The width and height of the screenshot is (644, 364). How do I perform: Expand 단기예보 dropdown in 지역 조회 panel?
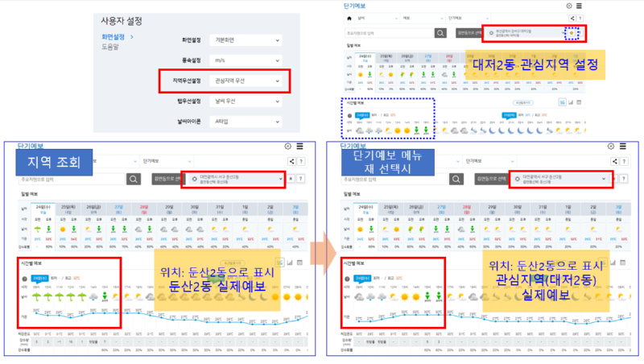point(167,161)
